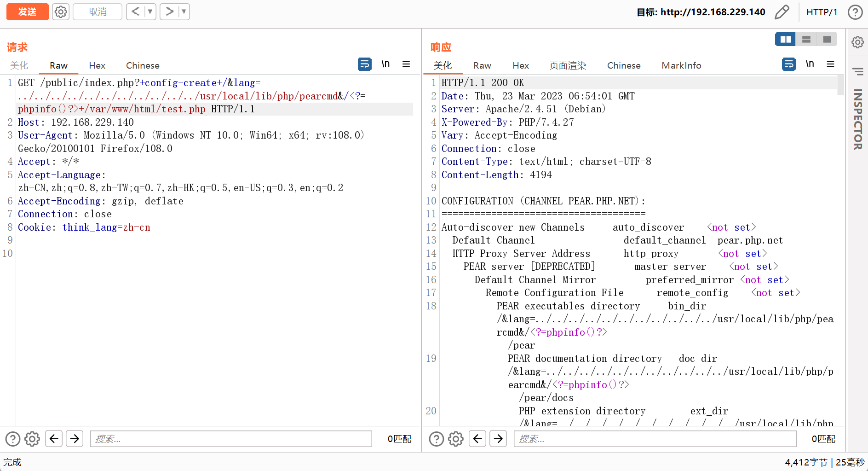
Task: Open help icon in top right corner
Action: click(855, 12)
